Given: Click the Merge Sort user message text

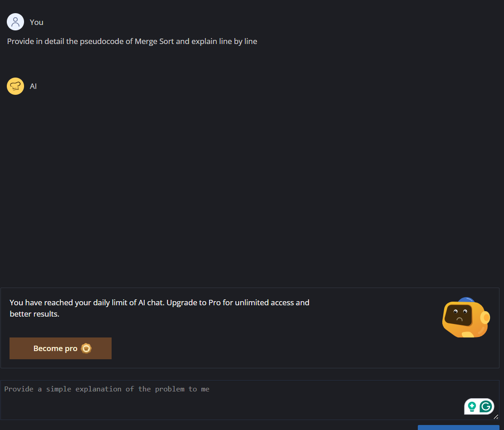Looking at the screenshot, I should pyautogui.click(x=132, y=41).
